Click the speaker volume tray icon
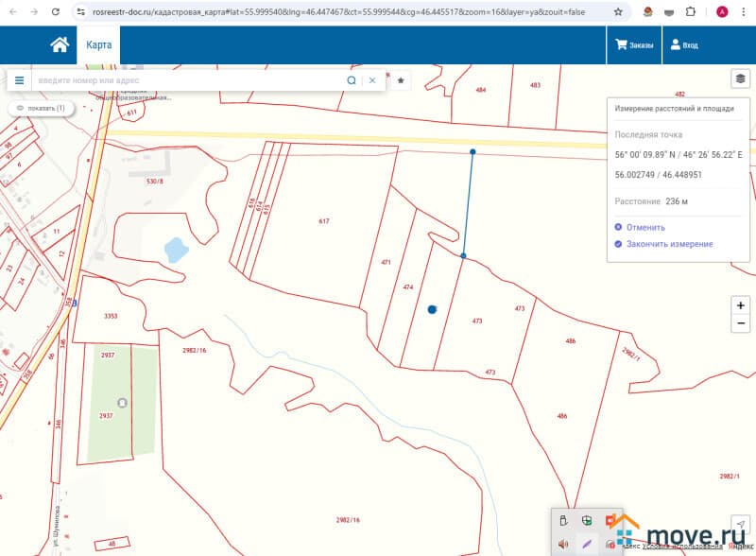Screen dimensions: 756x556 click(x=563, y=544)
